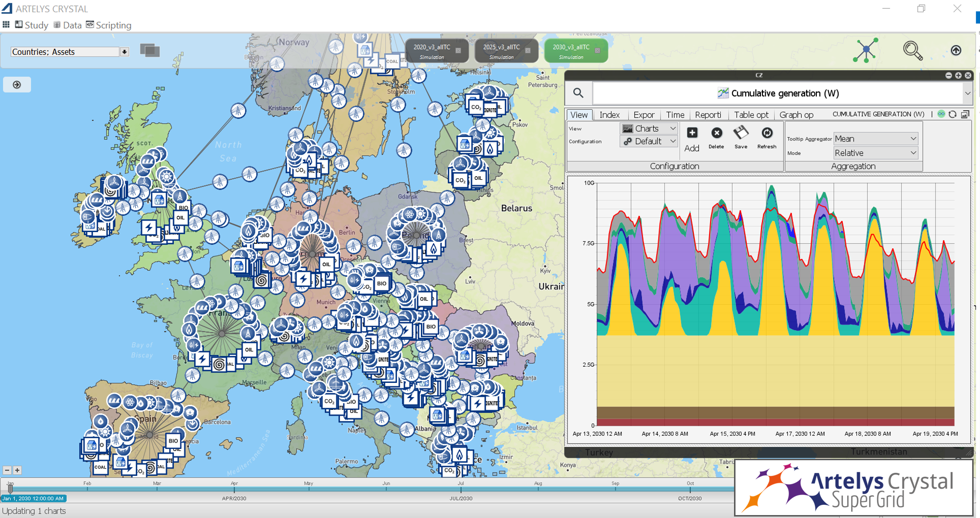This screenshot has width=980, height=518.
Task: Click Save configuration button
Action: [x=741, y=138]
